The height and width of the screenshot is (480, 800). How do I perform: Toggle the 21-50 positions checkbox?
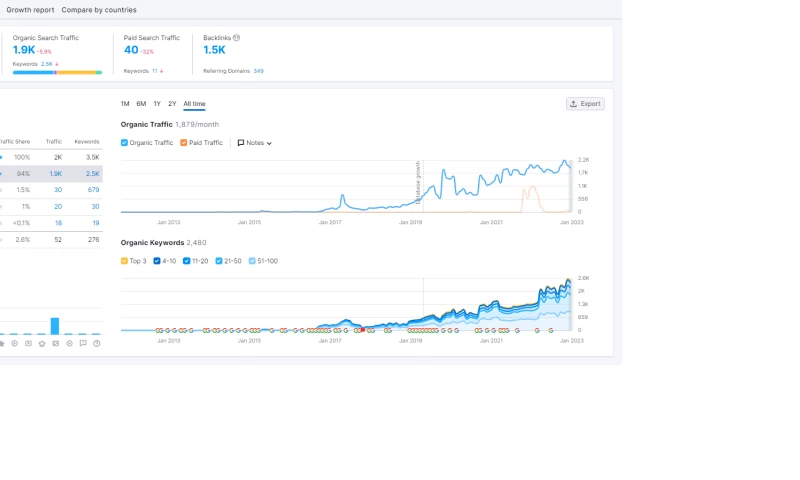click(219, 261)
